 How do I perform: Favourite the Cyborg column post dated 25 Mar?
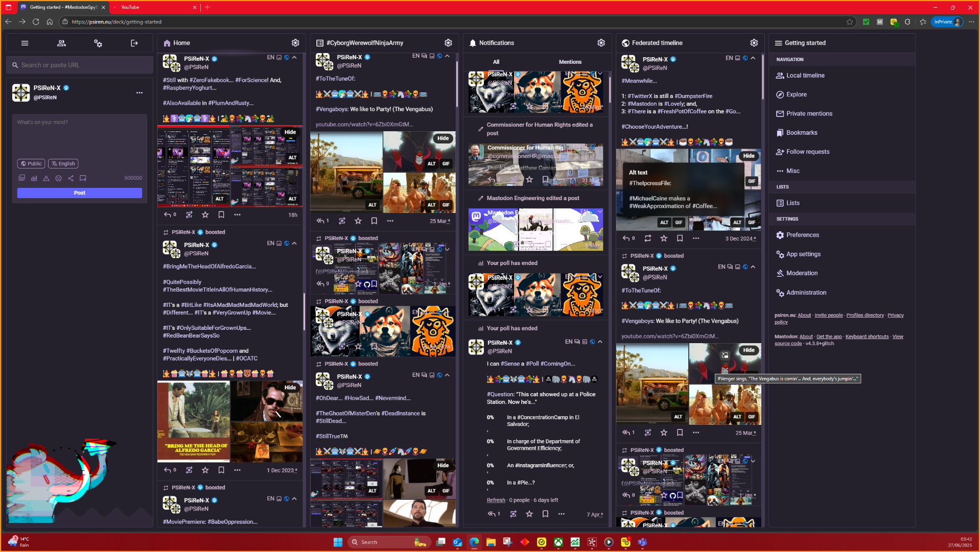click(358, 221)
